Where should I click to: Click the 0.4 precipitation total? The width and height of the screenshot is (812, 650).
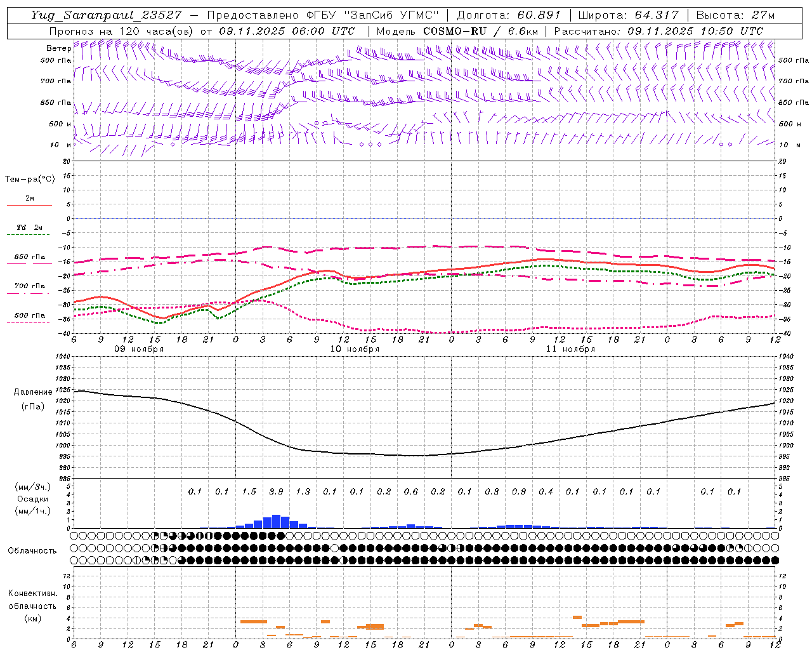(x=546, y=492)
